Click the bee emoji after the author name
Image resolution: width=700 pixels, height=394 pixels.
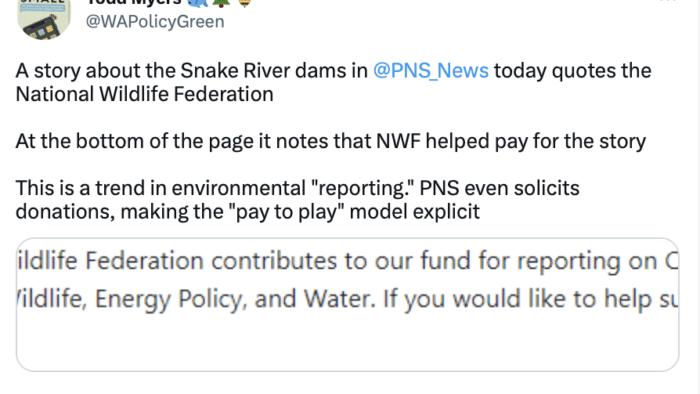[245, 3]
